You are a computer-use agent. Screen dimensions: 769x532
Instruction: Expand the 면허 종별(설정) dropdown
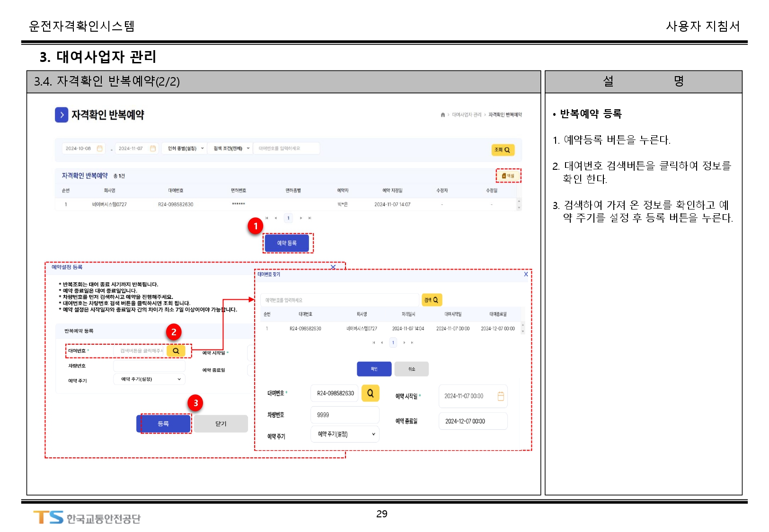(x=185, y=148)
